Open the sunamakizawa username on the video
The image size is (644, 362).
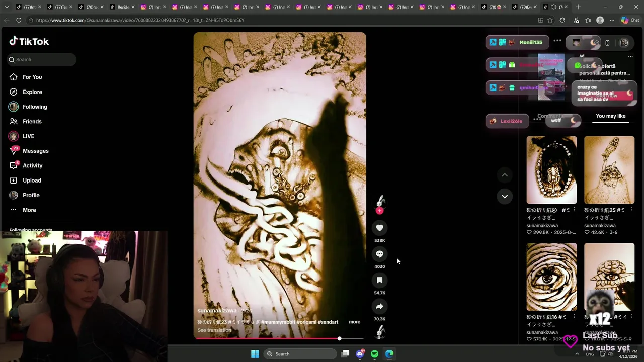click(217, 311)
